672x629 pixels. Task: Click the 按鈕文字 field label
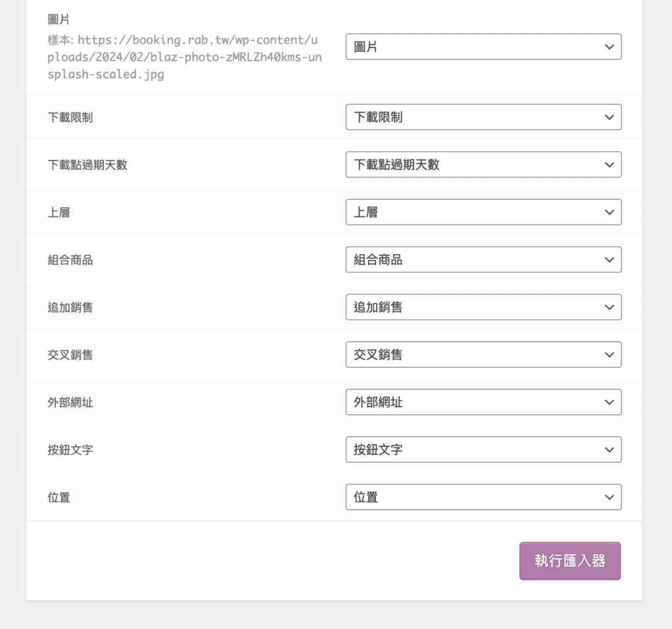[70, 449]
